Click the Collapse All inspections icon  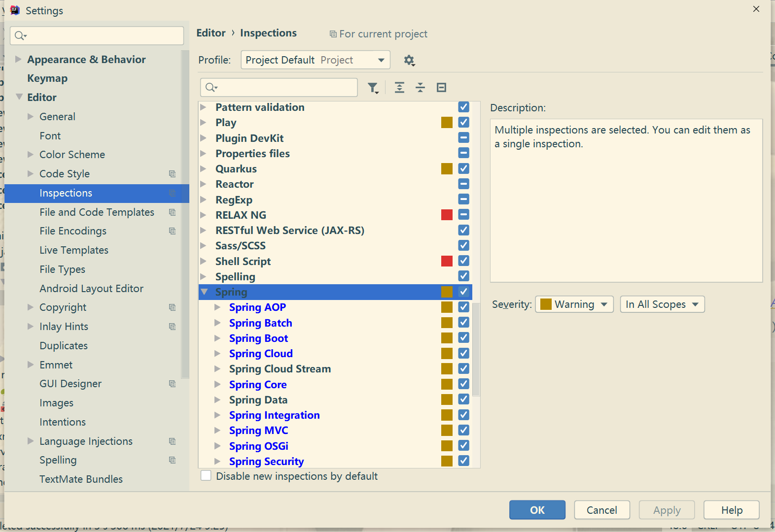[420, 88]
